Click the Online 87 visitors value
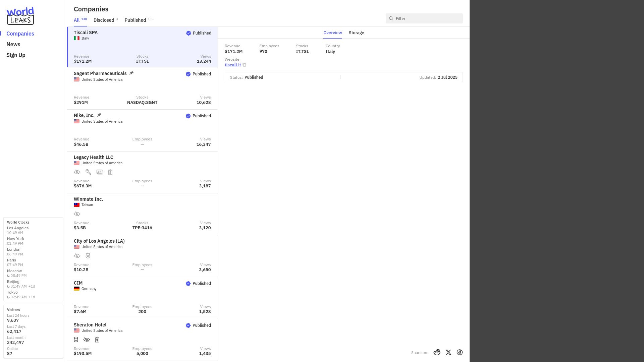 [10, 354]
